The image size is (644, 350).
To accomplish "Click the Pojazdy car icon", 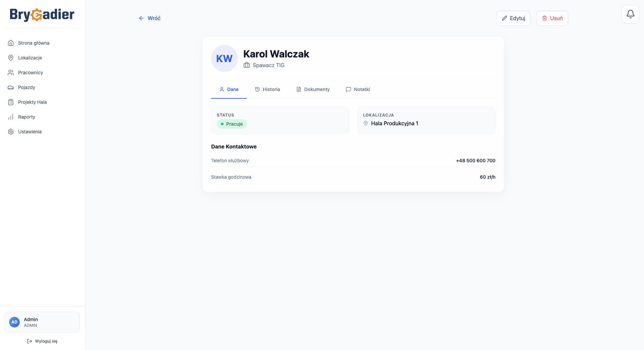I will point(11,87).
